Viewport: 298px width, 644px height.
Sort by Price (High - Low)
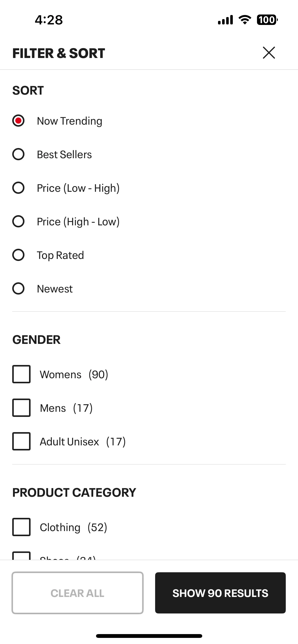tap(18, 221)
